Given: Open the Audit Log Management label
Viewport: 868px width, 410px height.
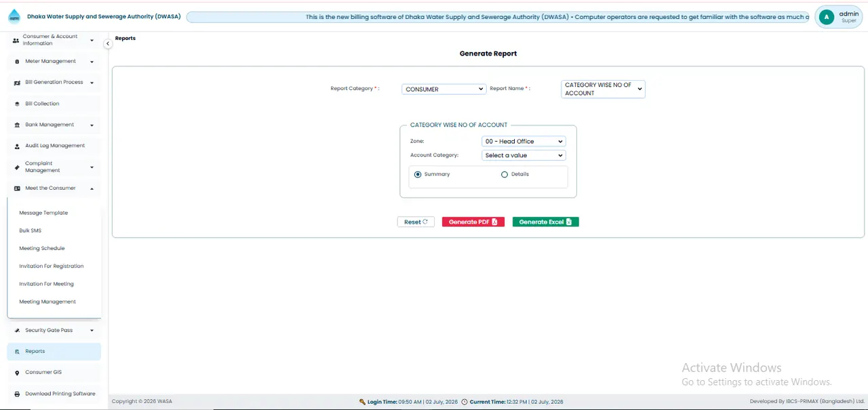Looking at the screenshot, I should 55,146.
